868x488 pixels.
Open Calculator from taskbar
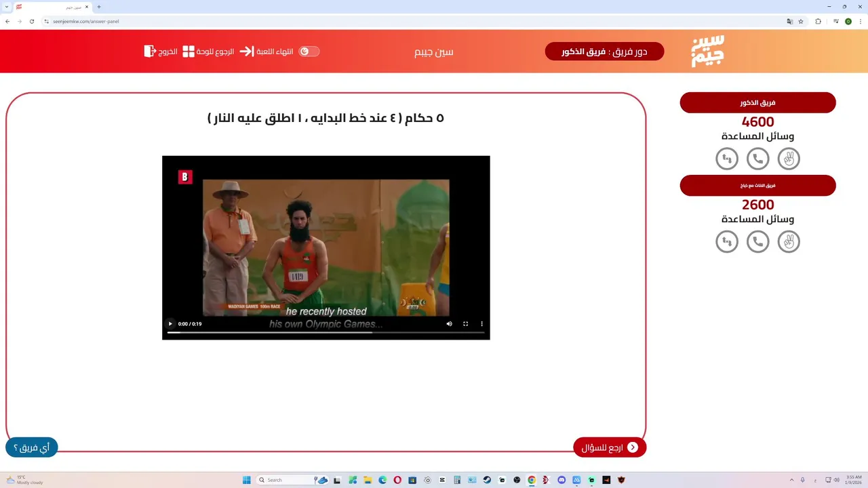click(x=457, y=480)
